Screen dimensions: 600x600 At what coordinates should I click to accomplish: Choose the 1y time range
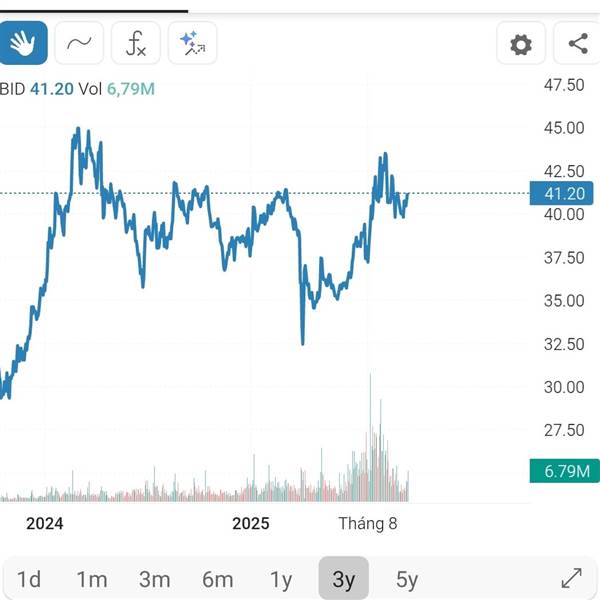tap(281, 579)
